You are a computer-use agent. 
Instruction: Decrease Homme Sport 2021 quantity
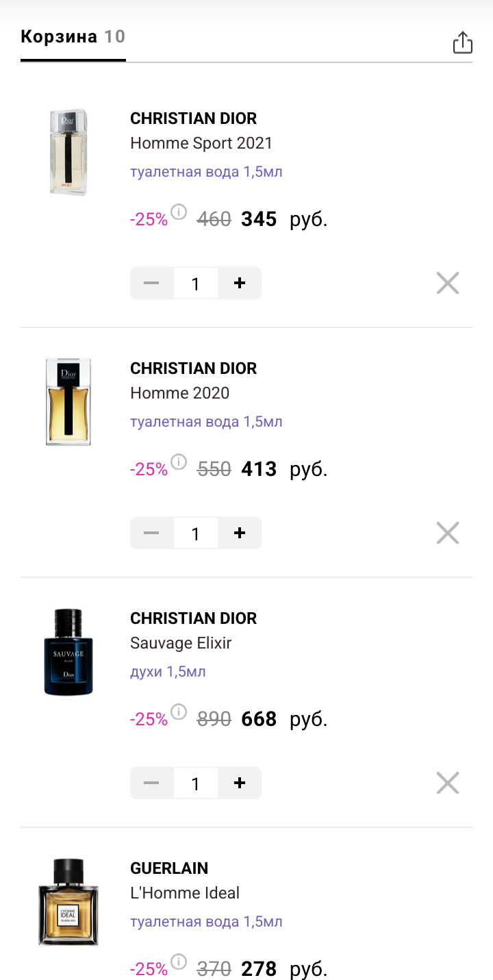[x=152, y=283]
